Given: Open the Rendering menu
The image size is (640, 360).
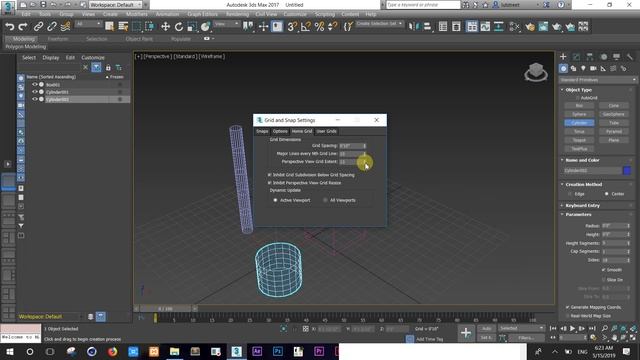Looking at the screenshot, I should click(x=237, y=14).
